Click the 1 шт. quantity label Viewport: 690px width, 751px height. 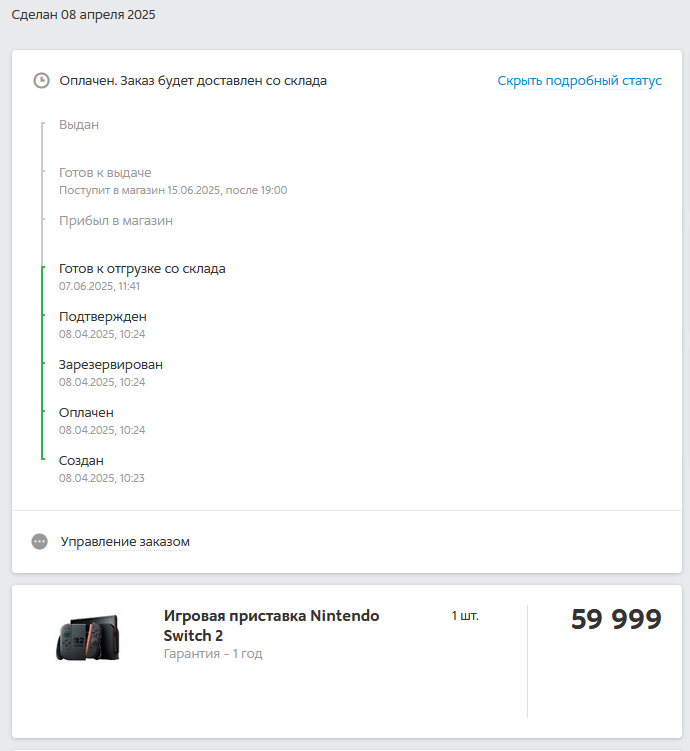coord(465,616)
